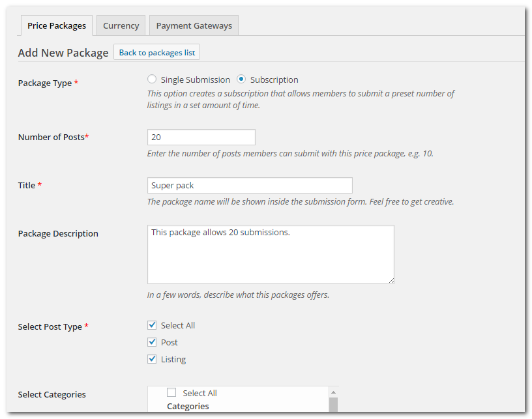Open the Payment Gateways tab
This screenshot has width=532, height=419.
coord(194,25)
